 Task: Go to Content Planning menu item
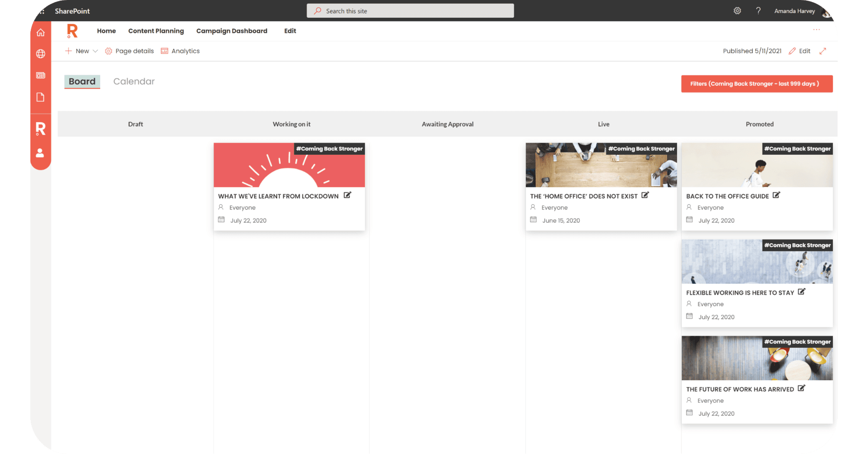click(x=156, y=31)
